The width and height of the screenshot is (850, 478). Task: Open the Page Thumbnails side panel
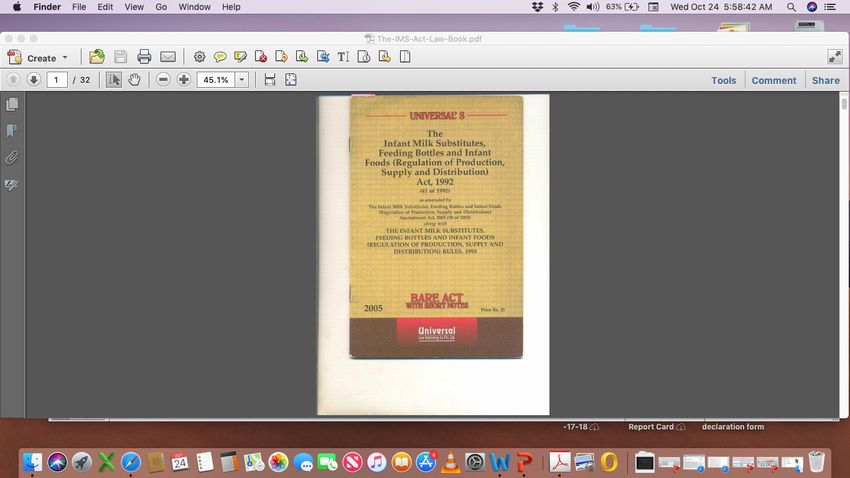tap(12, 104)
